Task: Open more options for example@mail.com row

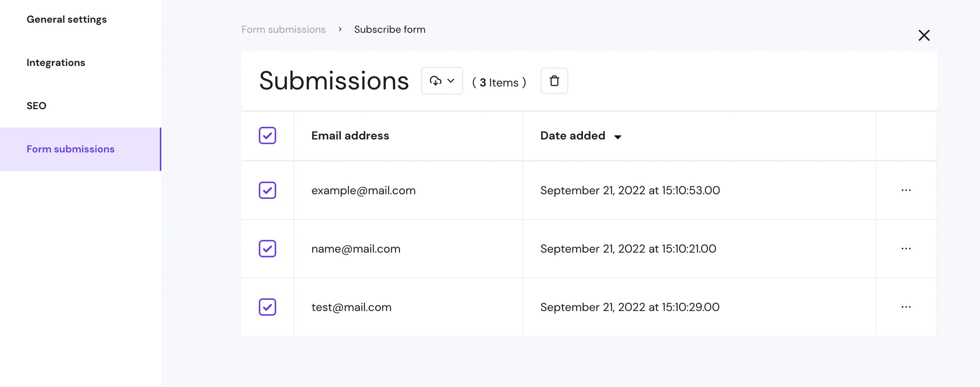Action: pos(906,190)
